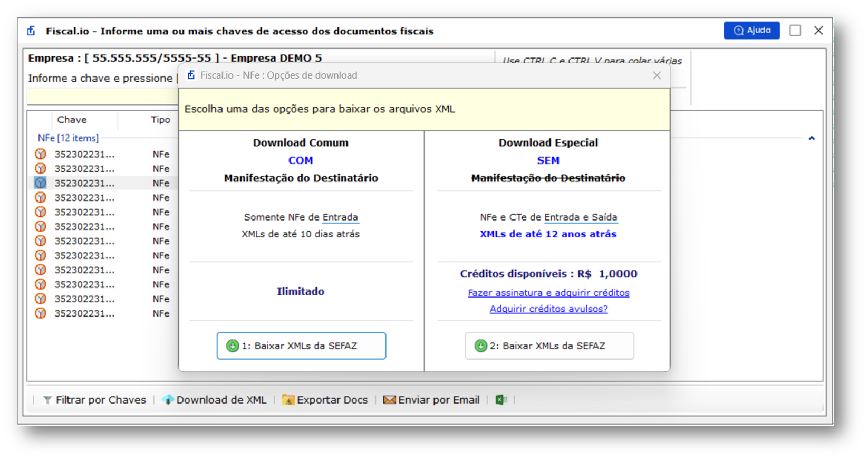This screenshot has width=868, height=460.
Task: Click the Fiscal.io icon in dialog title bar
Action: click(191, 75)
